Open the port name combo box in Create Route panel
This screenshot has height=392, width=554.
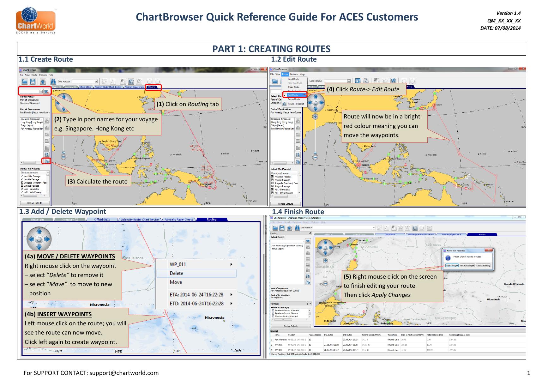[41, 92]
